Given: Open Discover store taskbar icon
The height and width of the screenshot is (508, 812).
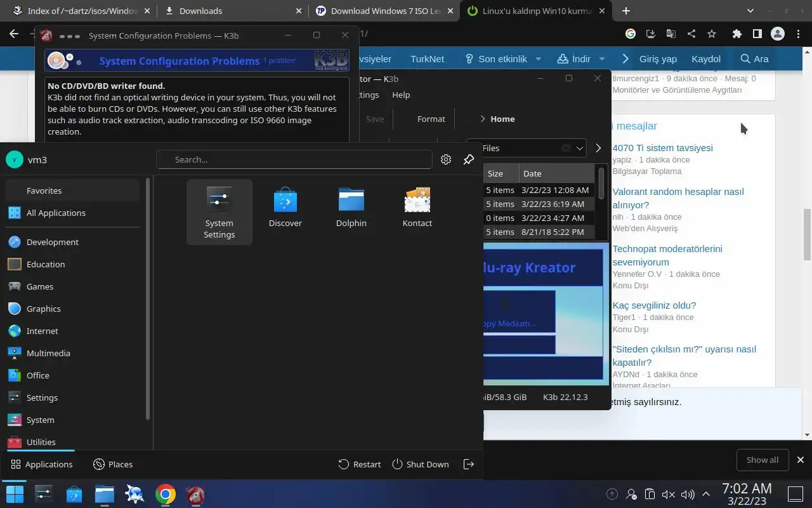Looking at the screenshot, I should click(x=74, y=494).
